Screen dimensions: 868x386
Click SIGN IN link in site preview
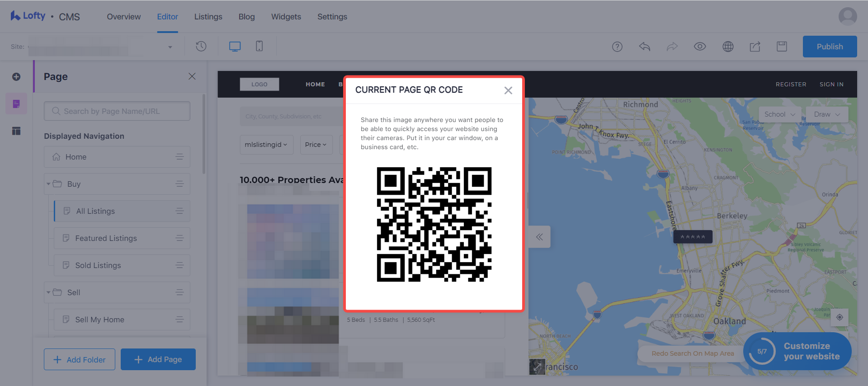coord(831,85)
